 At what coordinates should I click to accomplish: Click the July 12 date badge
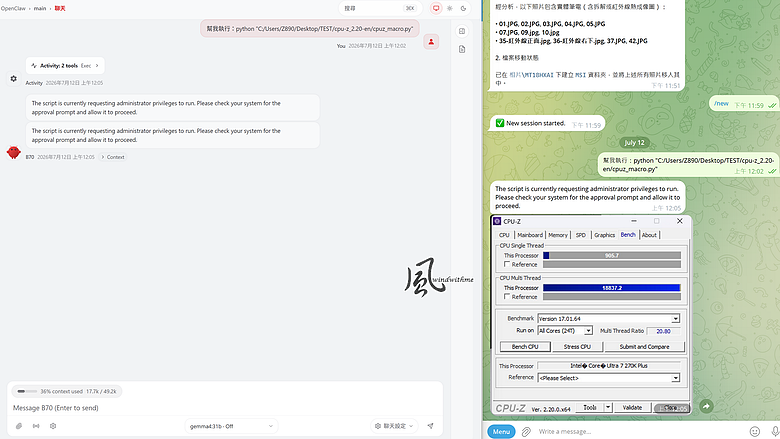pos(634,143)
